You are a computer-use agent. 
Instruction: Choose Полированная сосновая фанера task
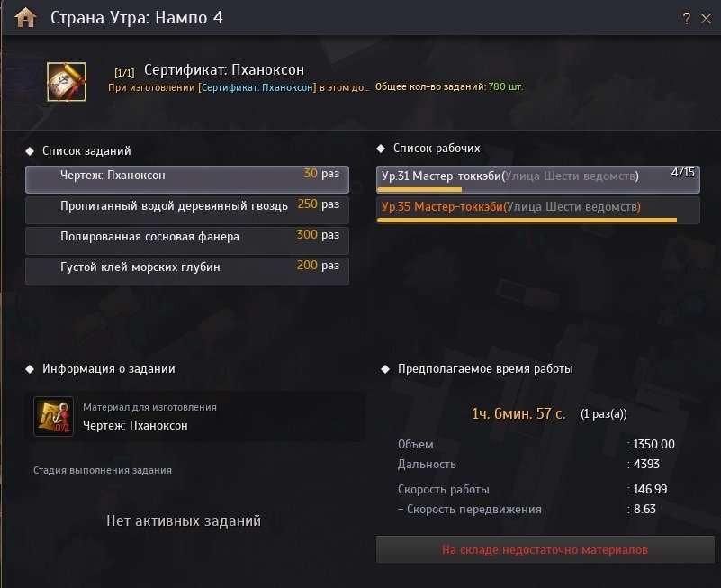pos(186,237)
